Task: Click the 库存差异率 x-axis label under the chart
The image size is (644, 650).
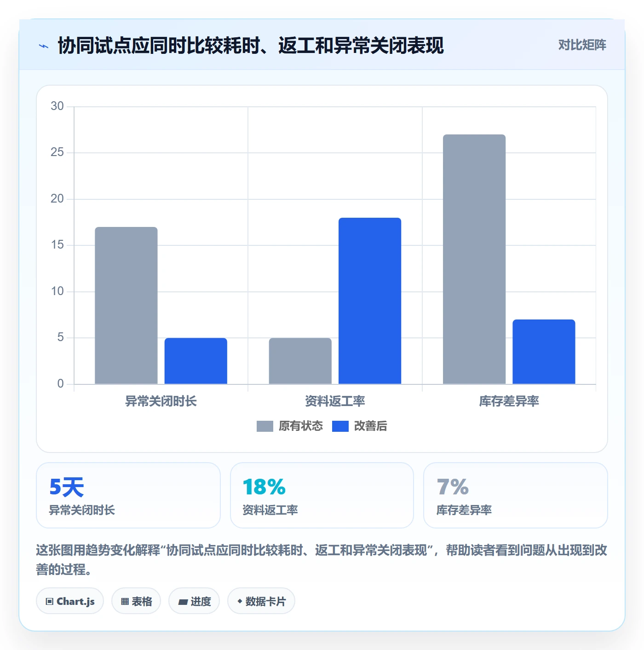Action: [x=509, y=401]
